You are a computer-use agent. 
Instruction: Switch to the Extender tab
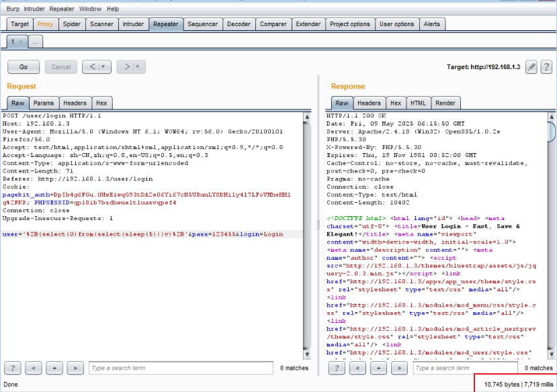point(308,24)
